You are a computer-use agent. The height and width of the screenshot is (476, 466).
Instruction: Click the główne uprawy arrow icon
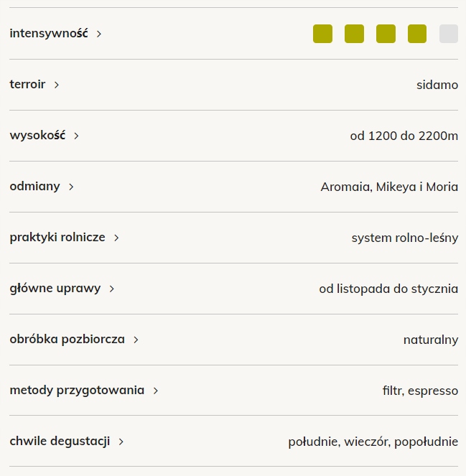click(112, 289)
